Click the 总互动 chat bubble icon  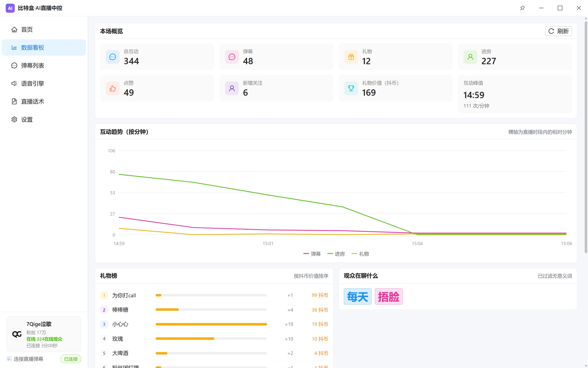pyautogui.click(x=112, y=57)
